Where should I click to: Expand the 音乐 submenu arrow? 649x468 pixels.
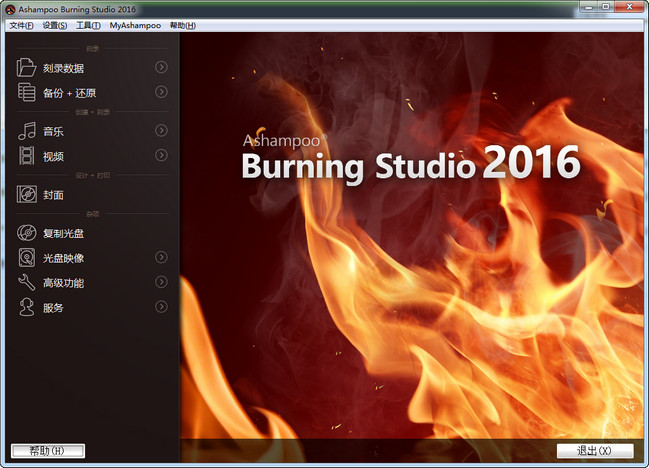click(161, 130)
